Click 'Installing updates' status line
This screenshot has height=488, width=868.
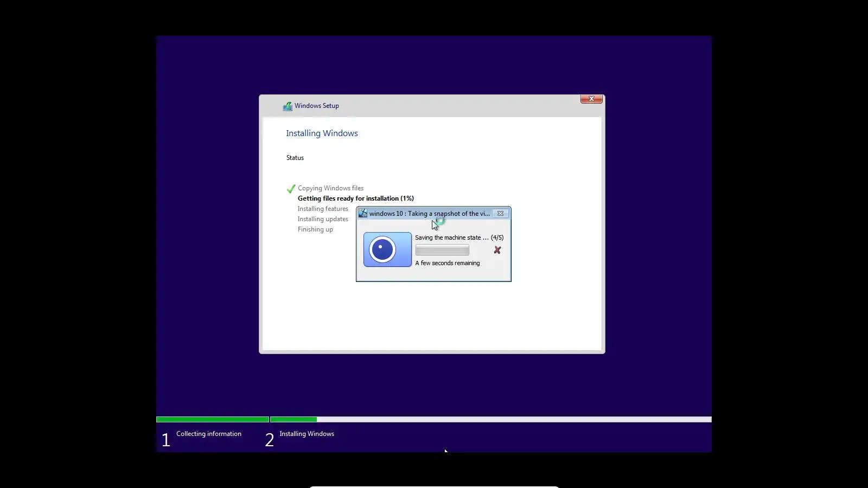tap(323, 219)
